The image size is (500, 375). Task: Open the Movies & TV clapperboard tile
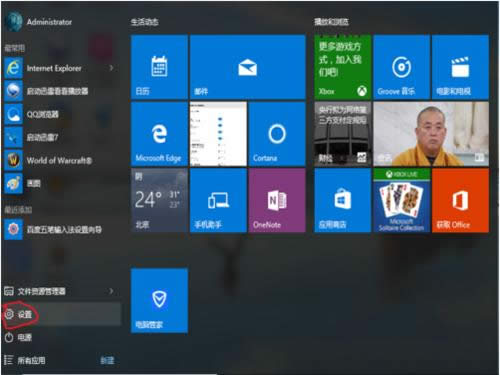pyautogui.click(x=460, y=67)
